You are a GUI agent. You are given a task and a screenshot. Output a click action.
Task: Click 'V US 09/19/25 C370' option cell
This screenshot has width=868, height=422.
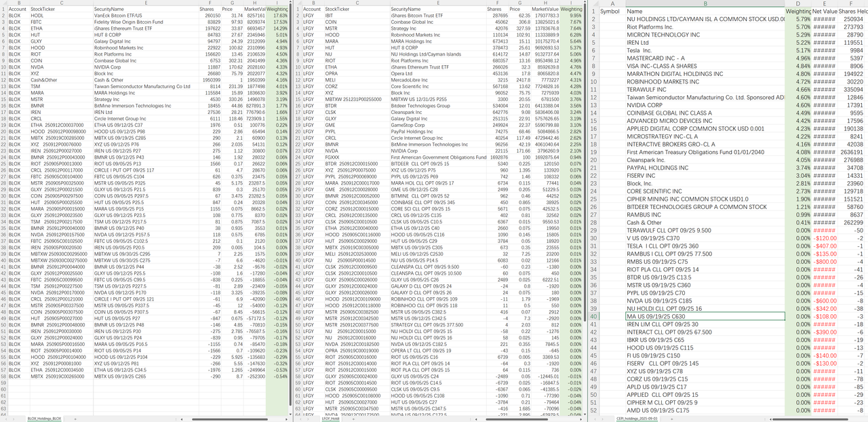pos(705,238)
